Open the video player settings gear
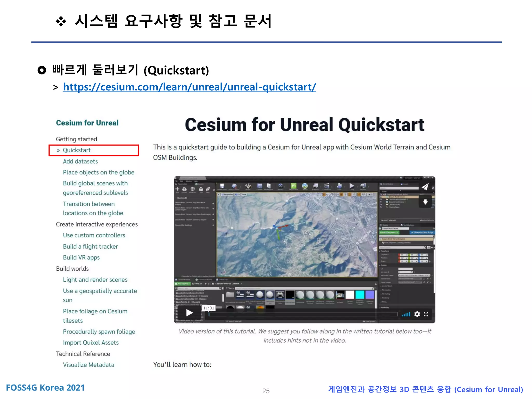The width and height of the screenshot is (532, 399). [417, 314]
